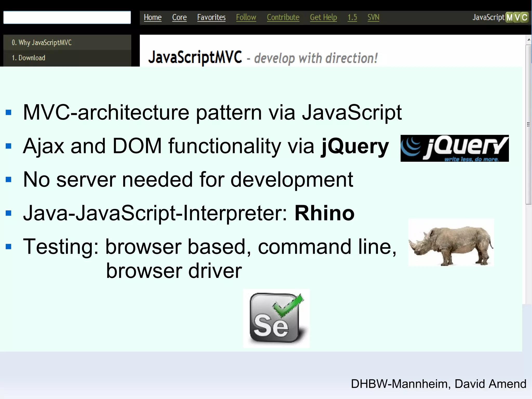Click 'Java-JavaScript-Interpreter: Rhino' bullet text
Viewport: 532px width, 399px height.
[x=189, y=213]
